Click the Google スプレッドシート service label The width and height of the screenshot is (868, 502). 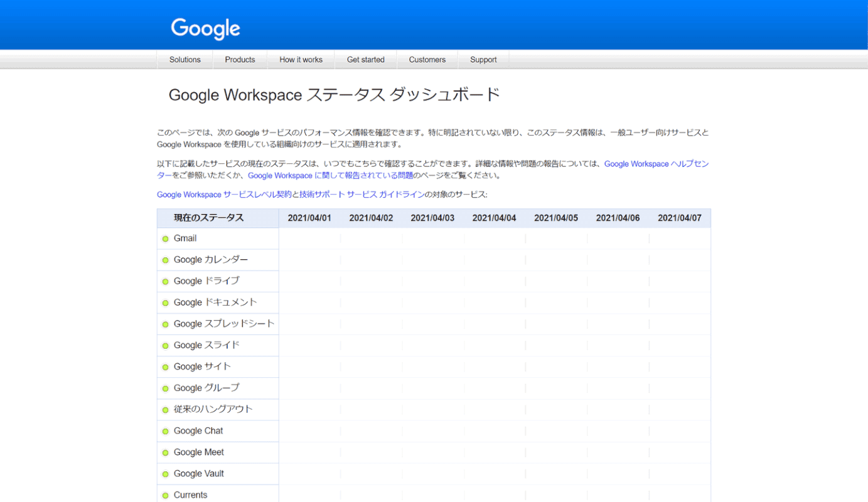(x=224, y=324)
